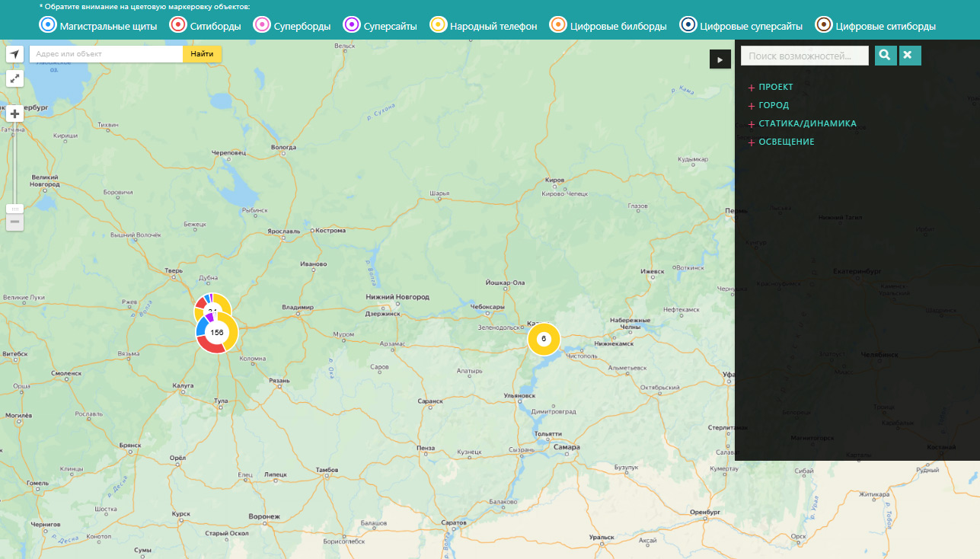The image size is (980, 559).
Task: Clear search with the X button
Action: click(x=910, y=55)
